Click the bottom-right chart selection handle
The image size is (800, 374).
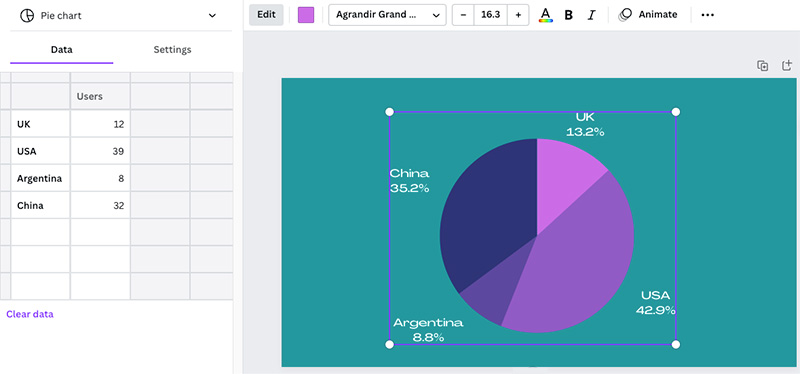[x=676, y=344]
